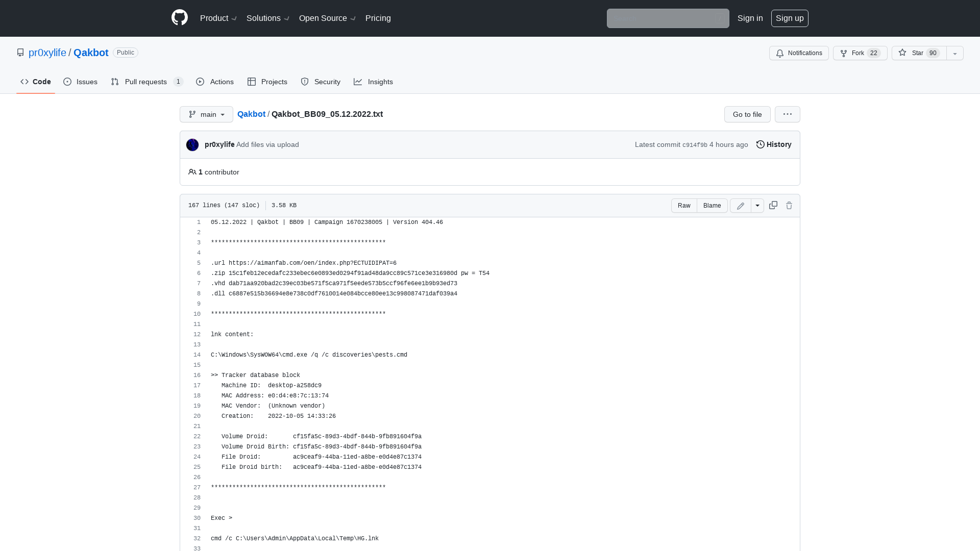This screenshot has width=980, height=551.
Task: Select the Blame view
Action: pos(712,205)
